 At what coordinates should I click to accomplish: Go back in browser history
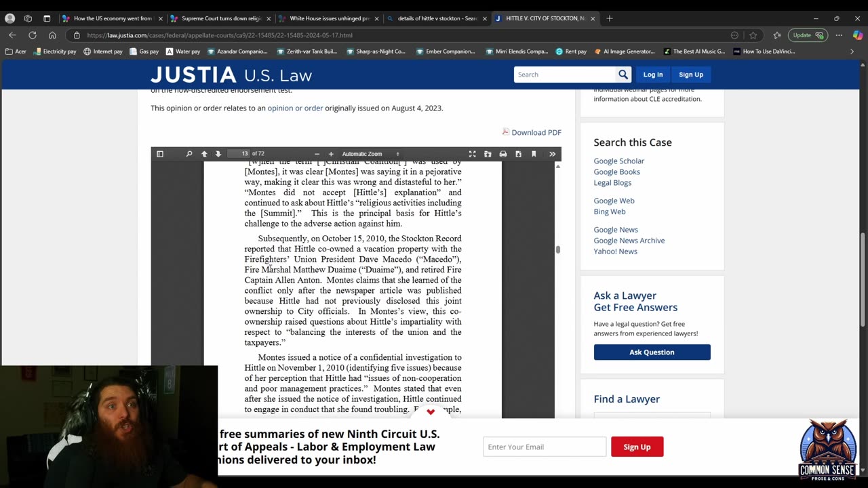pyautogui.click(x=12, y=35)
